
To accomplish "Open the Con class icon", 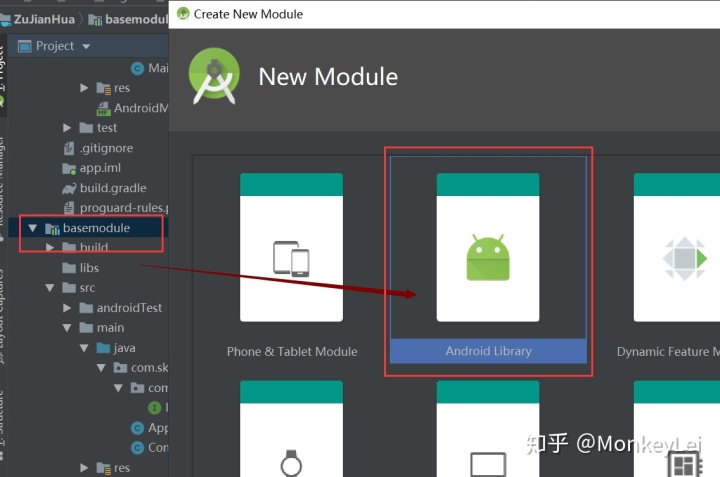I will [137, 448].
